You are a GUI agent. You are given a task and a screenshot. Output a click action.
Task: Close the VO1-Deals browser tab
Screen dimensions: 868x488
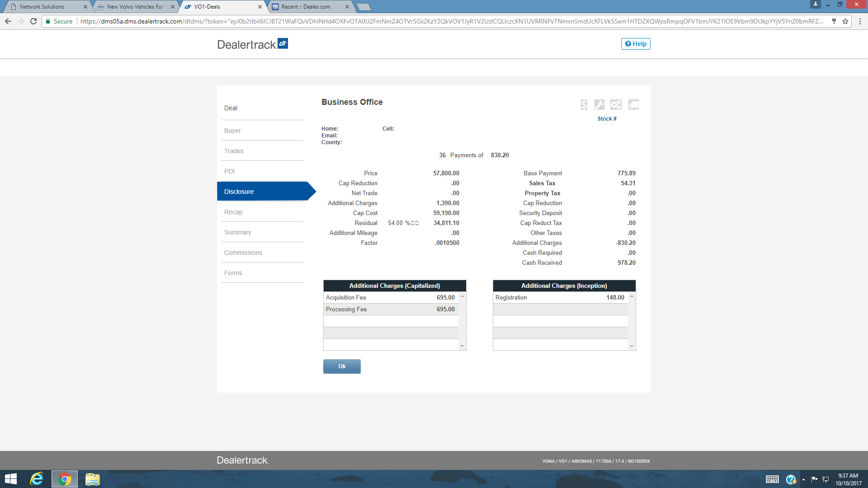coord(259,7)
